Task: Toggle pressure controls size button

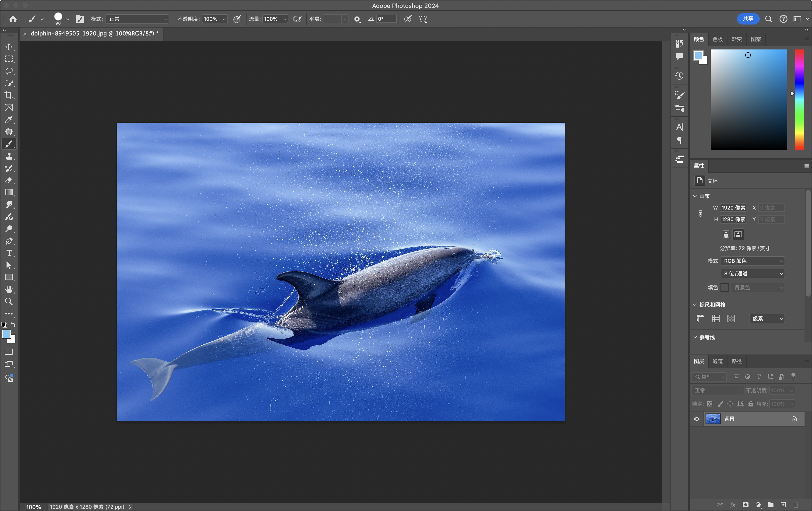Action: tap(408, 19)
